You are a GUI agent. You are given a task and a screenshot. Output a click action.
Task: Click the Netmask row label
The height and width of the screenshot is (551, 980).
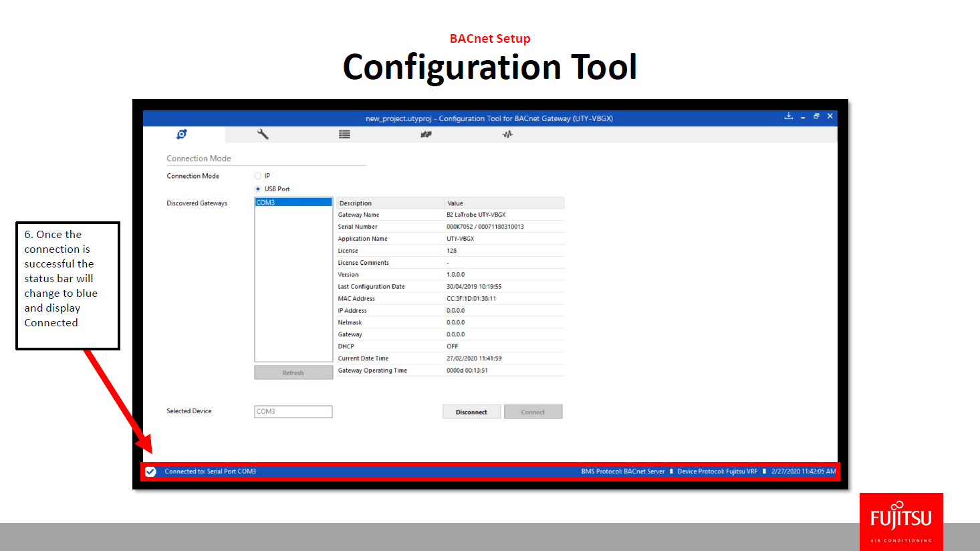click(x=350, y=322)
